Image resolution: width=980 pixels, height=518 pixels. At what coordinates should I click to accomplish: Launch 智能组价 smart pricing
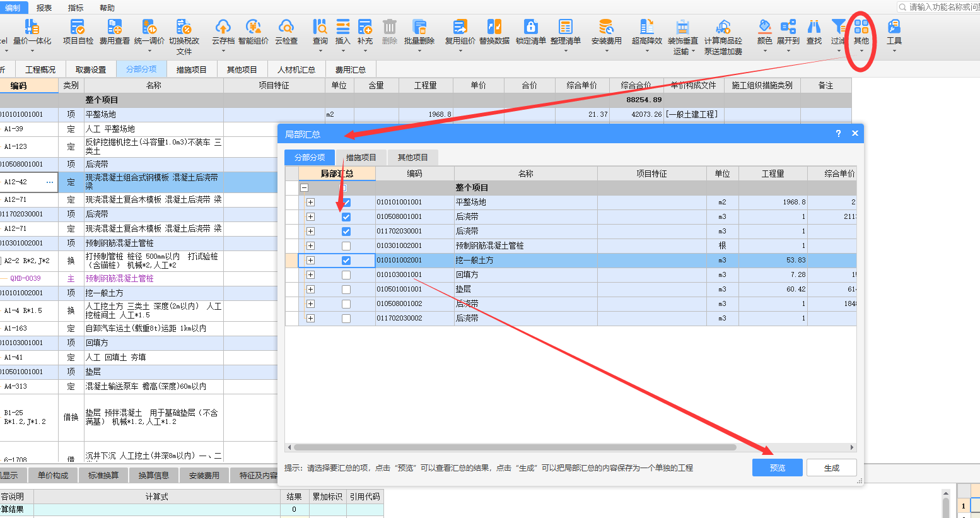pos(254,32)
